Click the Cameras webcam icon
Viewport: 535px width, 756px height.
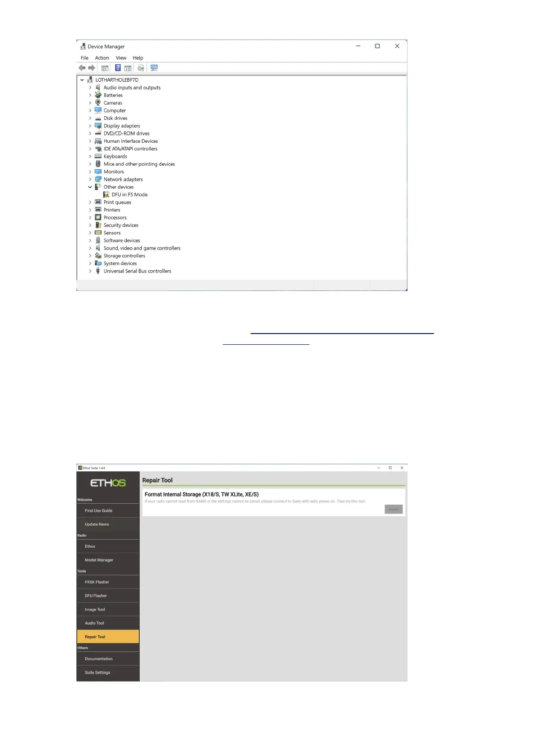tap(98, 103)
